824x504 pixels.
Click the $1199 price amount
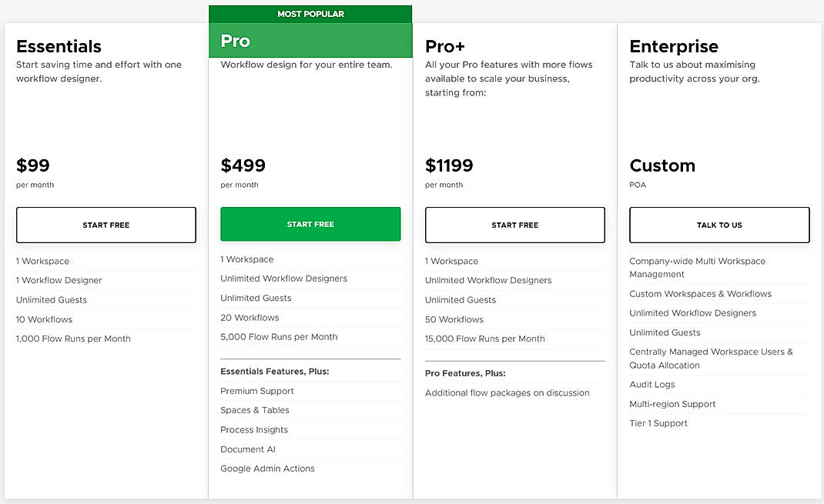click(449, 165)
